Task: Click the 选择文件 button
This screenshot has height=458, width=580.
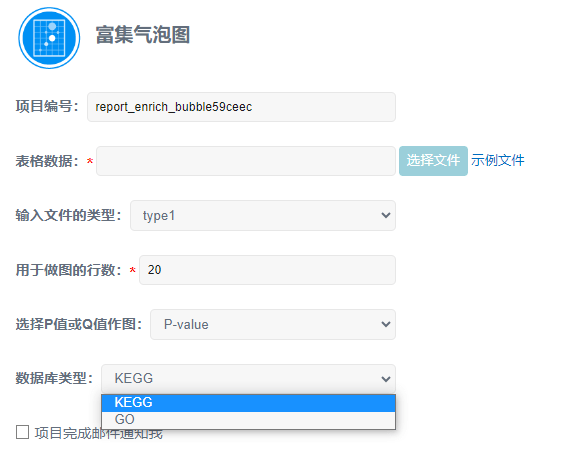Action: (x=433, y=161)
